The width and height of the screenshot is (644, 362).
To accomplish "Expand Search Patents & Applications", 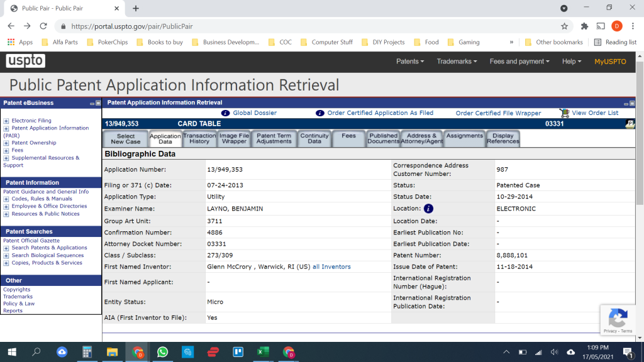I will [6, 248].
